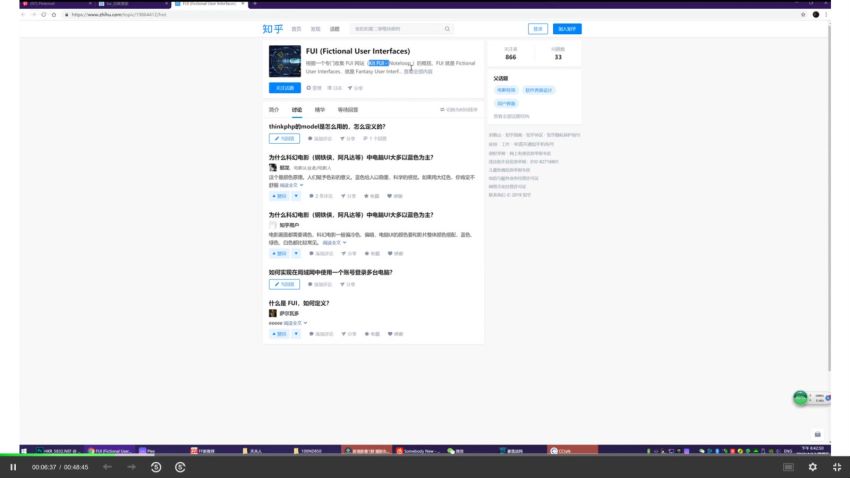Downvote the answer with 2 条评论
Viewport: 850px width, 478px height.
[296, 196]
